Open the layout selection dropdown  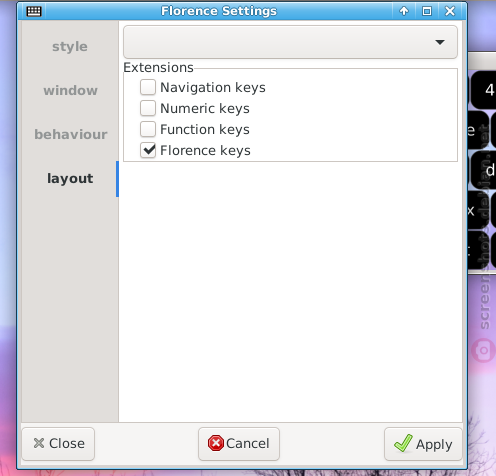point(290,42)
